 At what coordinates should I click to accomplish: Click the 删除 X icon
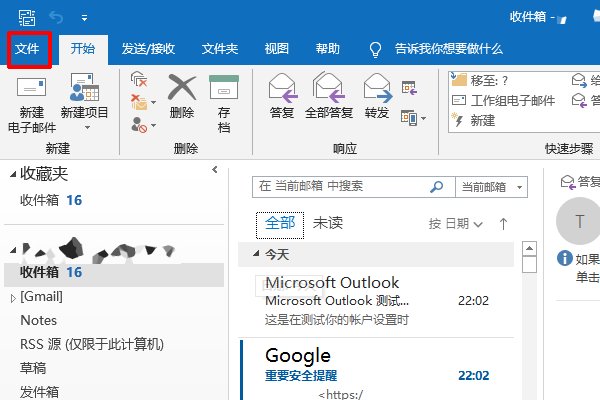point(182,87)
